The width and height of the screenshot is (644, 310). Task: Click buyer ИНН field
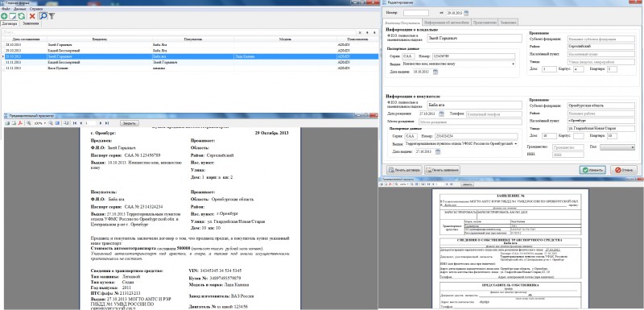click(x=568, y=155)
